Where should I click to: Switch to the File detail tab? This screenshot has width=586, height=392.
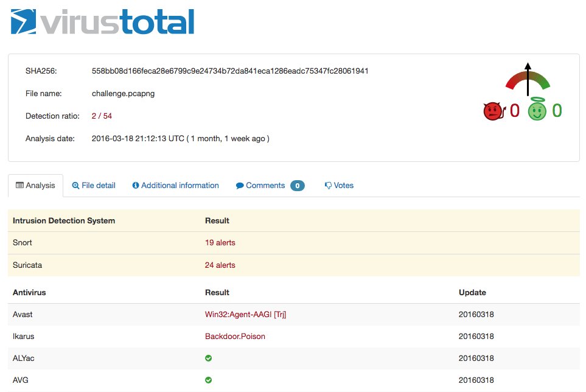click(94, 186)
